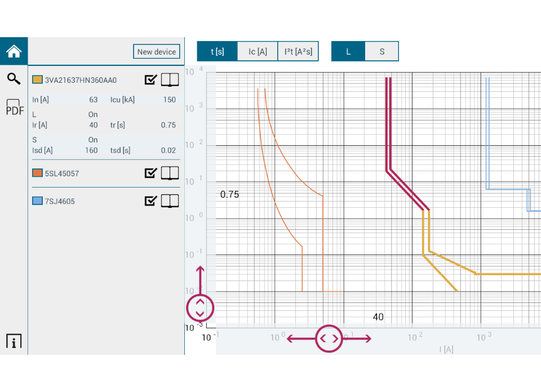Click the horizontal pan control on the current axis

coord(329,338)
